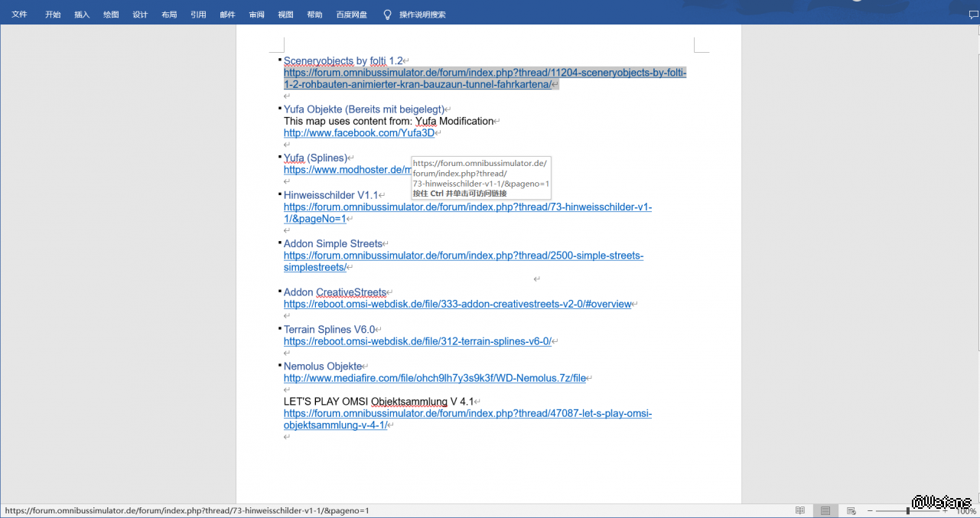Switch to the 视图 (View) tab
The image size is (980, 518).
tap(285, 15)
